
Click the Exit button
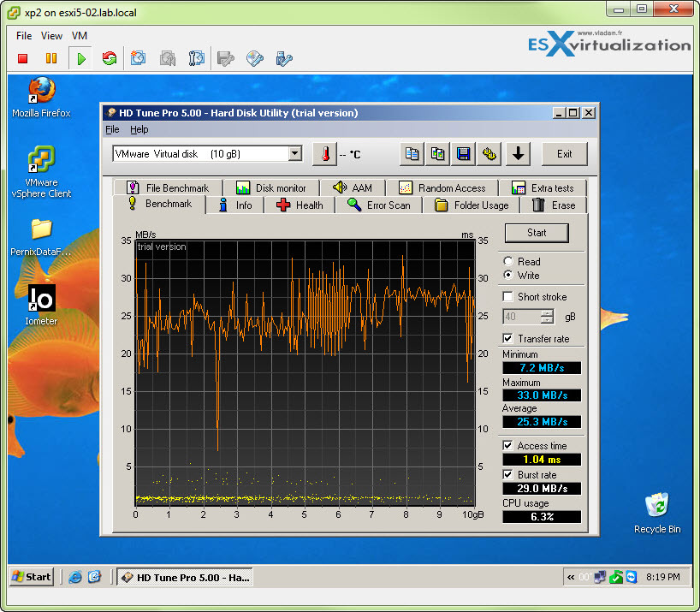(x=564, y=154)
